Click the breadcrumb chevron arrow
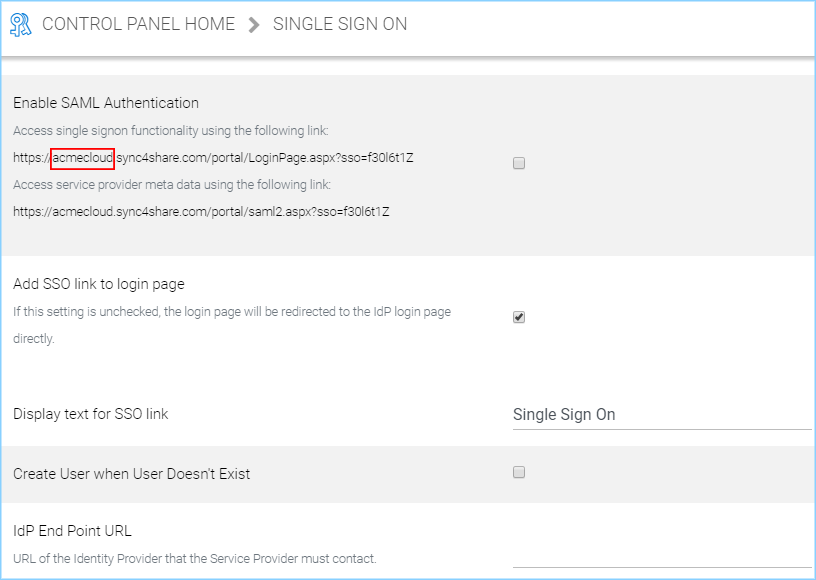This screenshot has width=816, height=580. [x=254, y=24]
